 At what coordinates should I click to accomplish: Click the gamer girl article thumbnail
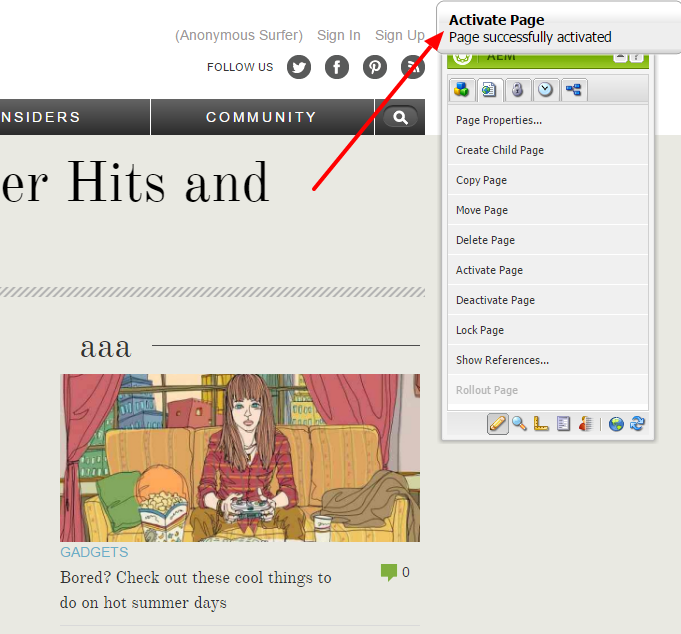pos(240,457)
